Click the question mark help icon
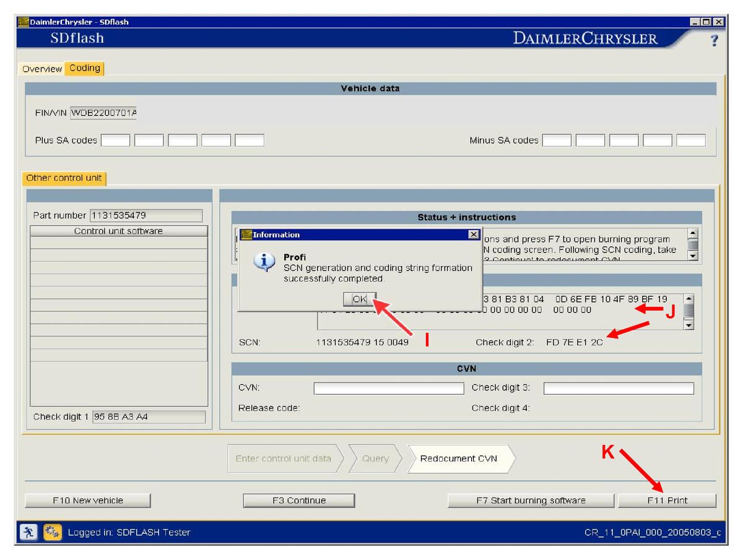The image size is (743, 560). (714, 40)
